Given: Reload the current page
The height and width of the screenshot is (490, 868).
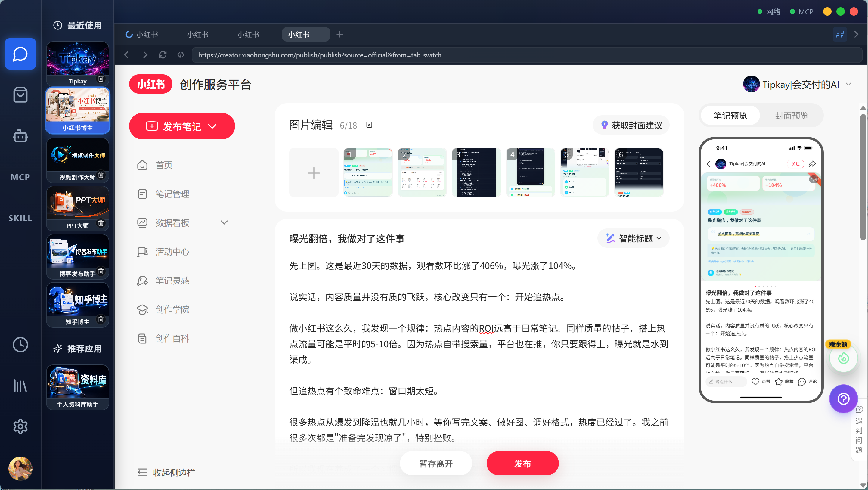Looking at the screenshot, I should [x=163, y=54].
